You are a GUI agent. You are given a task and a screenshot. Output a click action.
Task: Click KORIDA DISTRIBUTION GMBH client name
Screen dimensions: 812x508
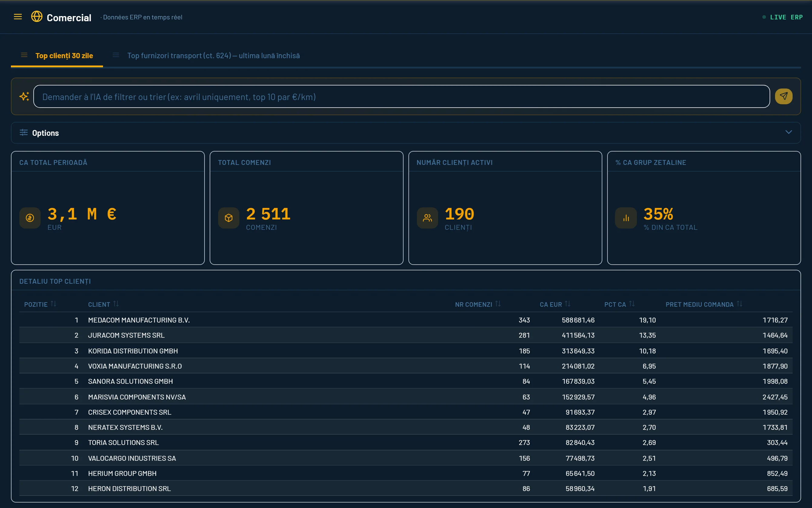pos(133,351)
